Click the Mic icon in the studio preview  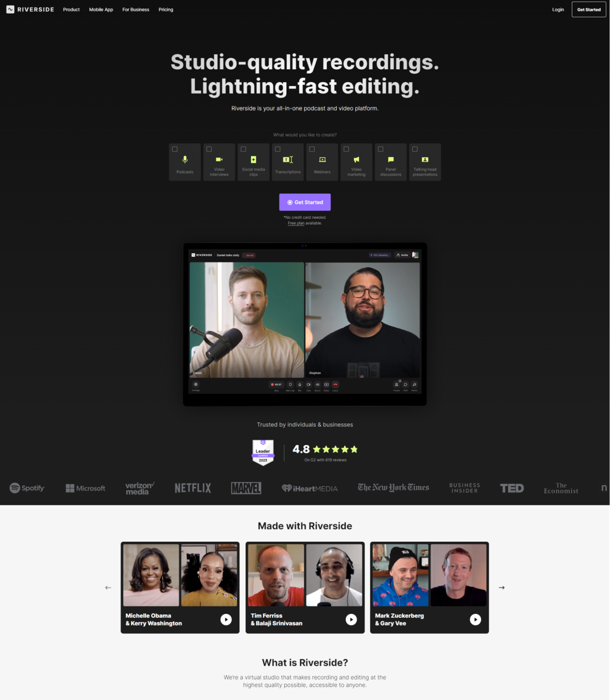click(299, 385)
